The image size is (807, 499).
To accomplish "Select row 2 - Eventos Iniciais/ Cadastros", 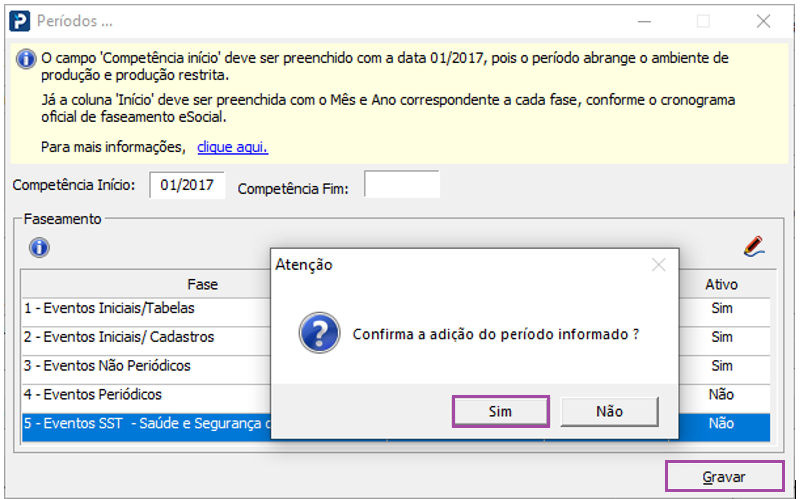I will pos(396,337).
